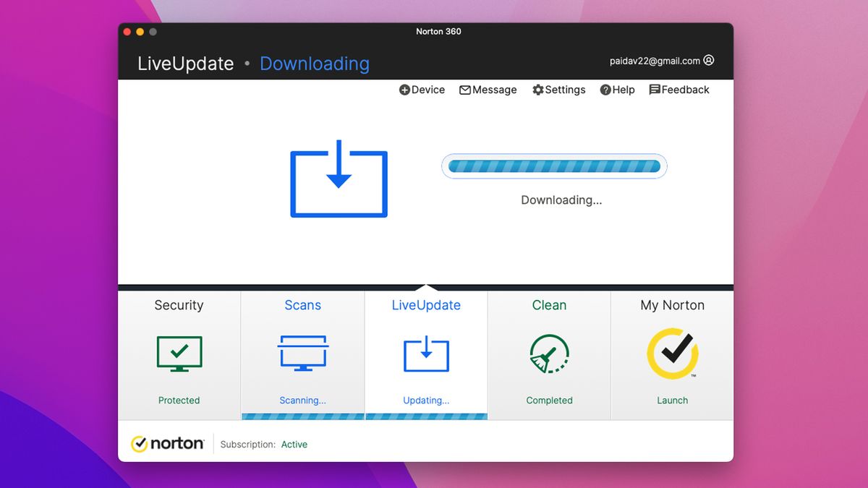This screenshot has width=868, height=488.
Task: Open the Help menu
Action: (617, 90)
